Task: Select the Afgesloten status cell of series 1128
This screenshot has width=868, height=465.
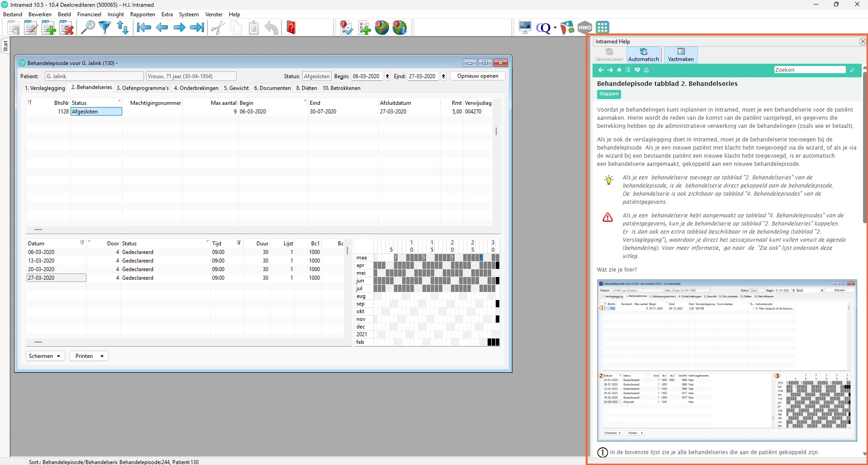Action: pos(96,112)
